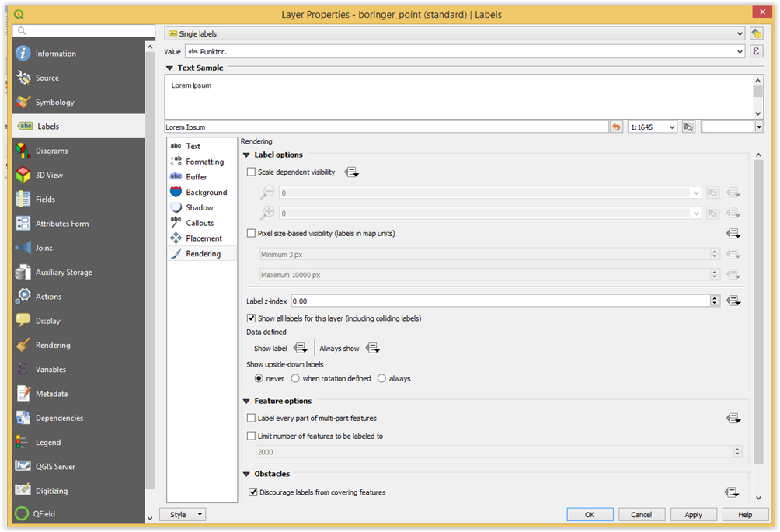The image size is (780, 532).
Task: Open the Style dropdown button
Action: 183,515
